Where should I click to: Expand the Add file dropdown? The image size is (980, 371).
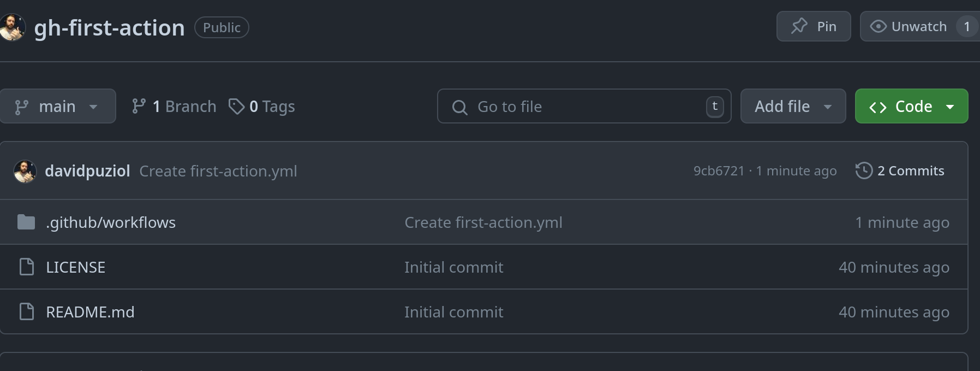792,106
